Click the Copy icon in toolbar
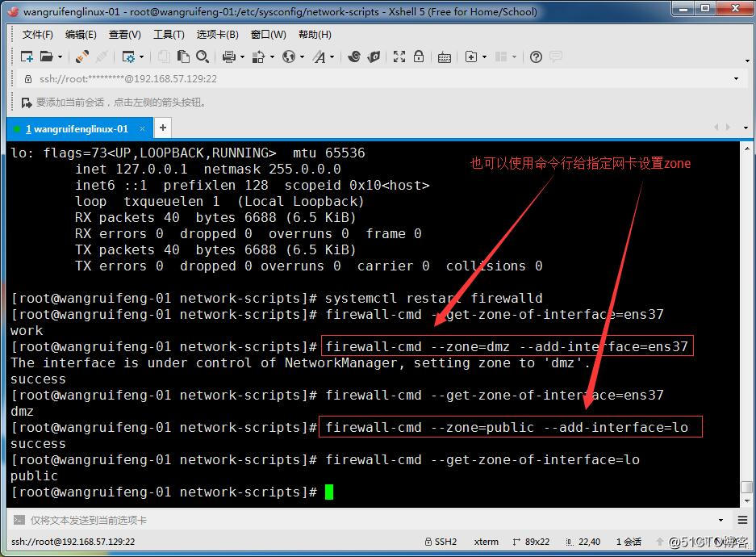The height and width of the screenshot is (557, 756). 164,57
